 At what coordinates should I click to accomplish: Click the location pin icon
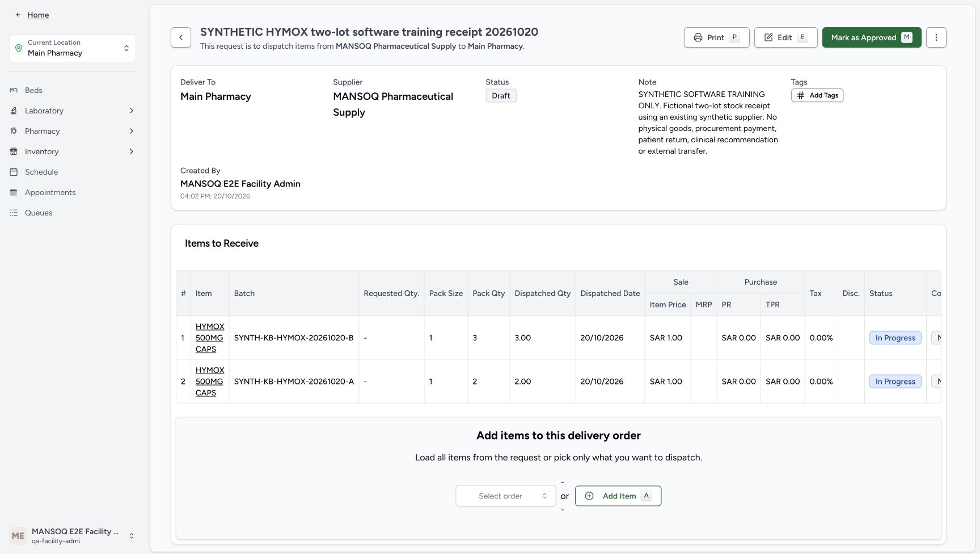pyautogui.click(x=19, y=48)
